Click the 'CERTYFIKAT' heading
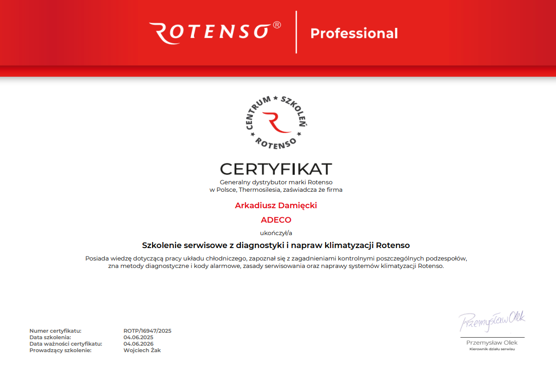The image size is (556, 392). pyautogui.click(x=276, y=169)
